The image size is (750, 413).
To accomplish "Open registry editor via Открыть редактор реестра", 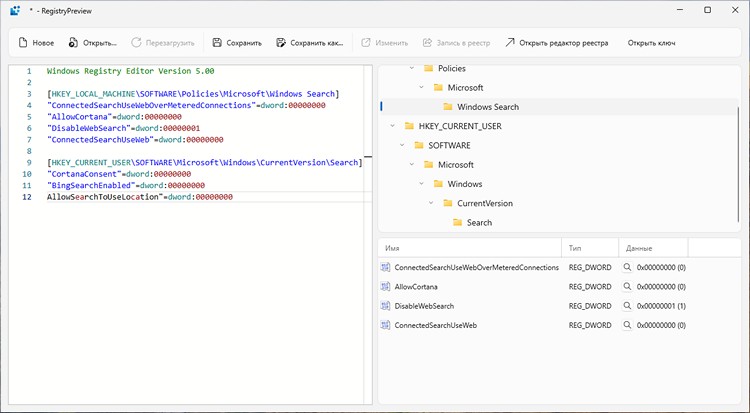I will click(x=557, y=43).
